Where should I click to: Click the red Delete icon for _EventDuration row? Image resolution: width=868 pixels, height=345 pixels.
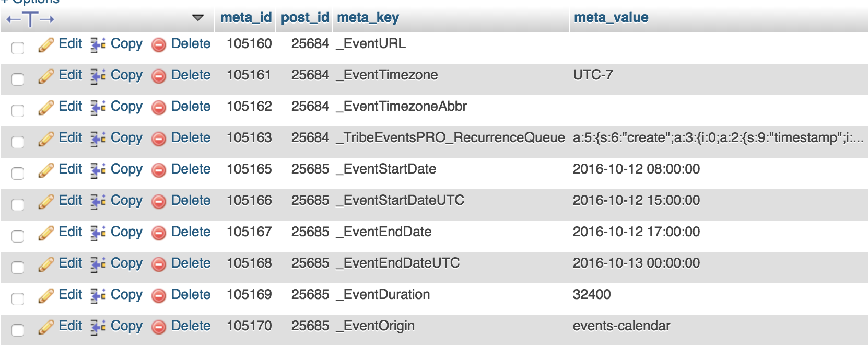159,296
